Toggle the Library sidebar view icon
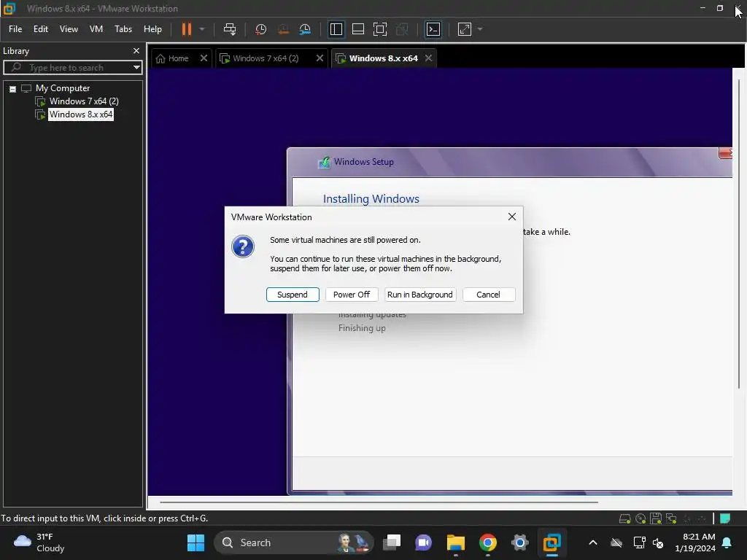Screen dimensions: 747x560 pyautogui.click(x=336, y=29)
